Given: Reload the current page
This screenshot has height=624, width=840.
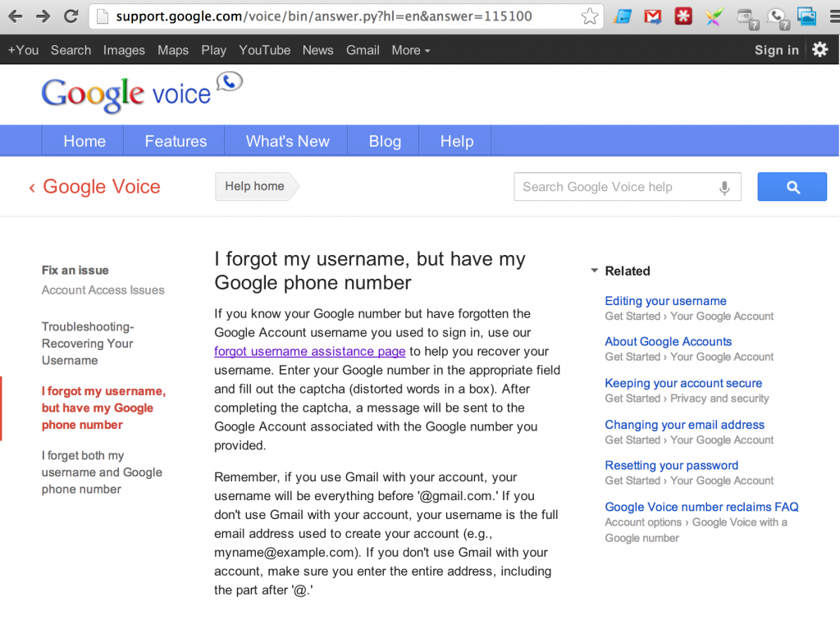Looking at the screenshot, I should coord(71,16).
